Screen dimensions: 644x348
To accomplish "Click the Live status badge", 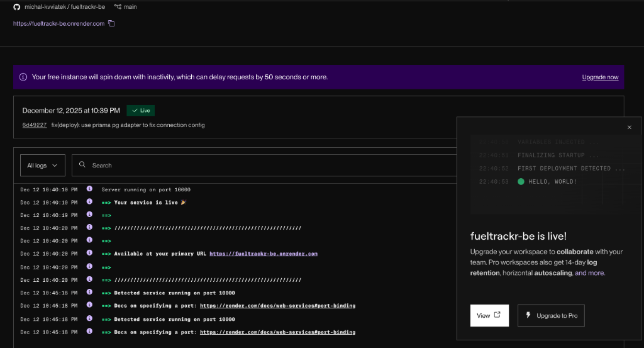I will coord(140,110).
